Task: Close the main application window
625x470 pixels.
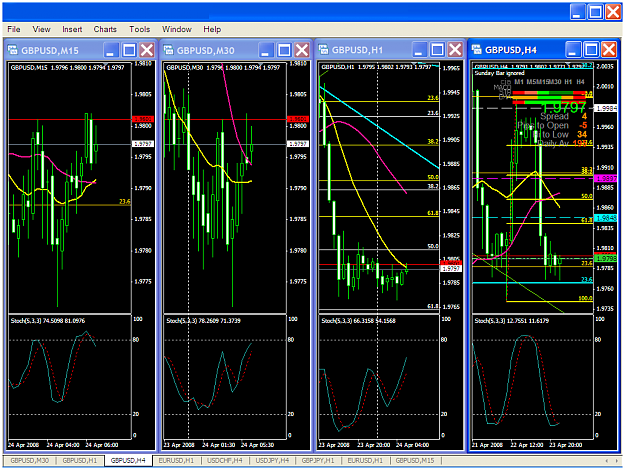Action: coord(613,12)
